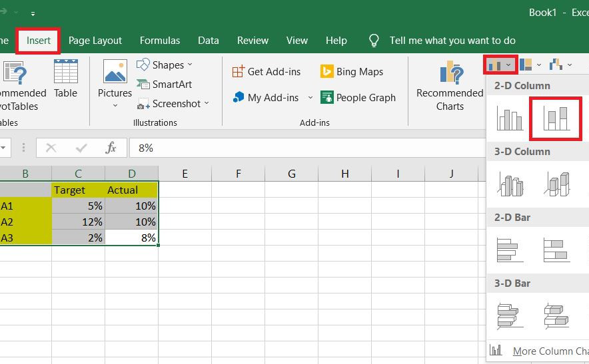Switch to the Page Layout tab

click(96, 41)
